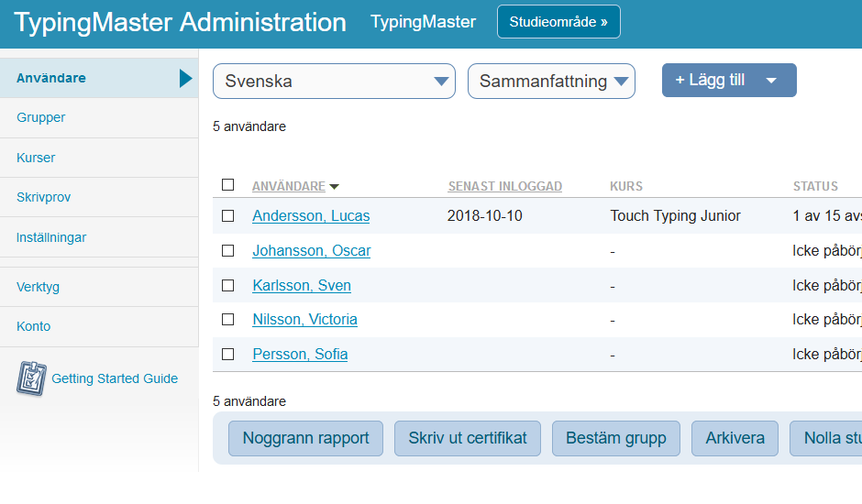Click the Arkivera button

(735, 439)
